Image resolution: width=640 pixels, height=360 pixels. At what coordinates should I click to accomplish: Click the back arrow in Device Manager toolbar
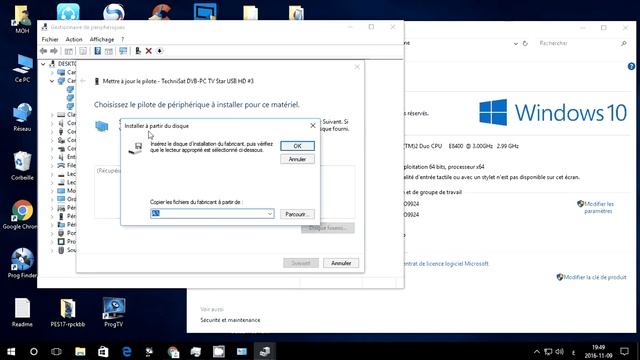coord(44,51)
